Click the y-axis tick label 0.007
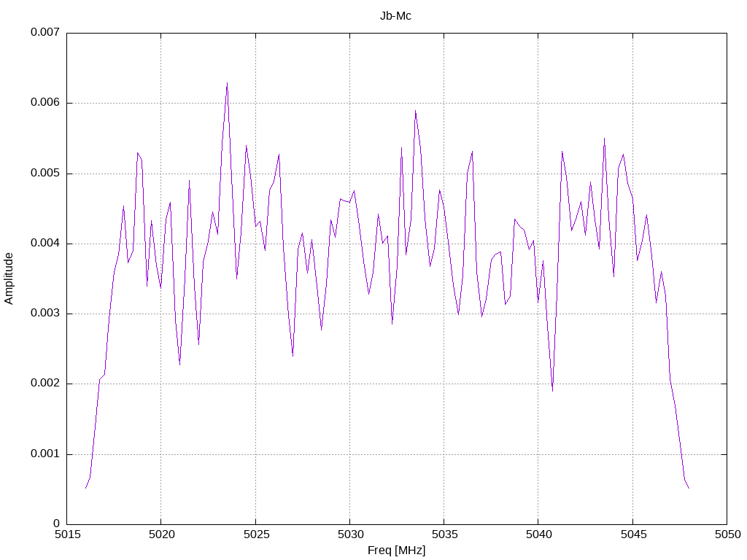747x560 pixels. coord(45,32)
